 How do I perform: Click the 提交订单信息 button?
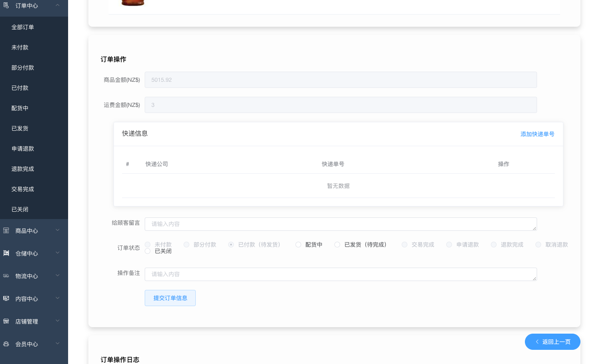[170, 298]
